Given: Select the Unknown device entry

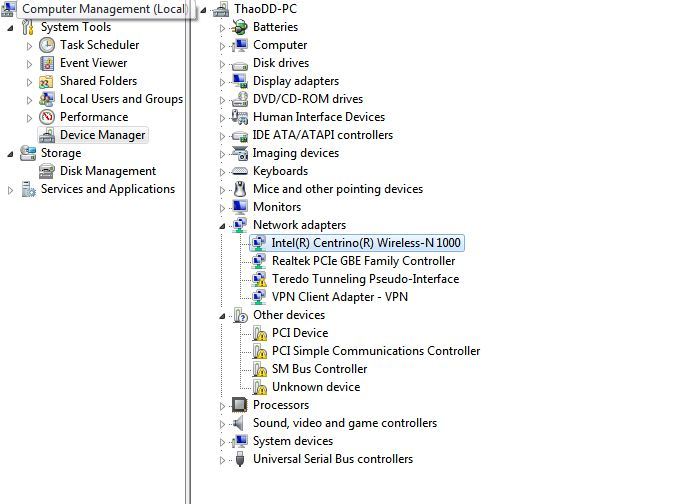Looking at the screenshot, I should (x=316, y=387).
